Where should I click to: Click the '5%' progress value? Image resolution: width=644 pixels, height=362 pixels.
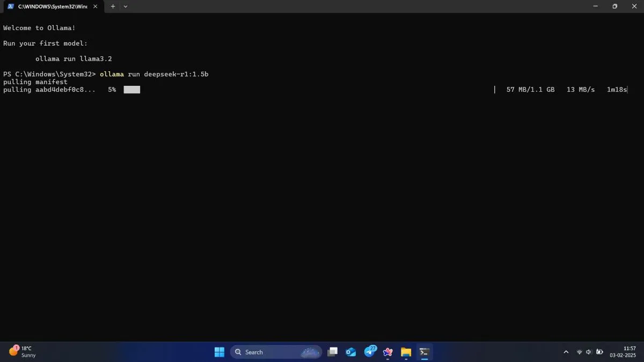coord(112,90)
